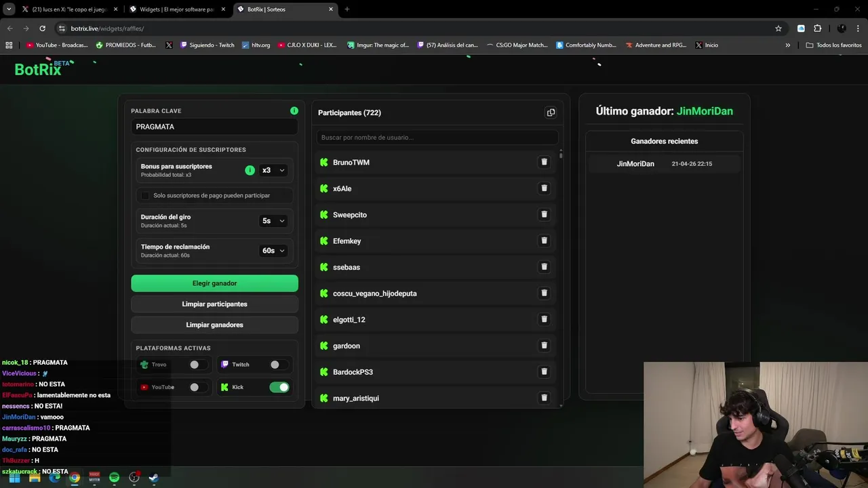
Task: Click participant name gardoon
Action: tap(347, 346)
